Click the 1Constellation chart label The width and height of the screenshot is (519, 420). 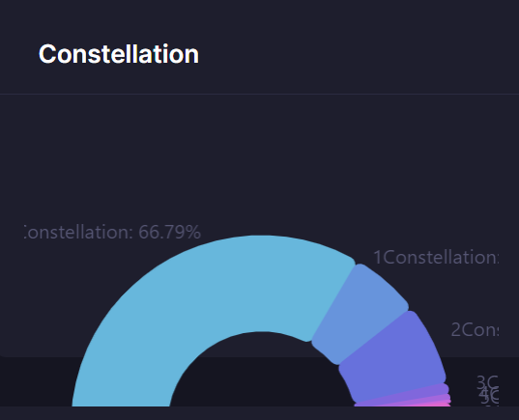[x=436, y=257]
